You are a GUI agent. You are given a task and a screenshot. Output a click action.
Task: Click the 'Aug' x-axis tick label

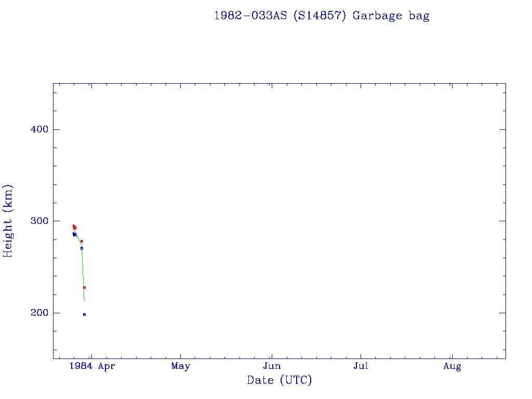[x=452, y=366]
